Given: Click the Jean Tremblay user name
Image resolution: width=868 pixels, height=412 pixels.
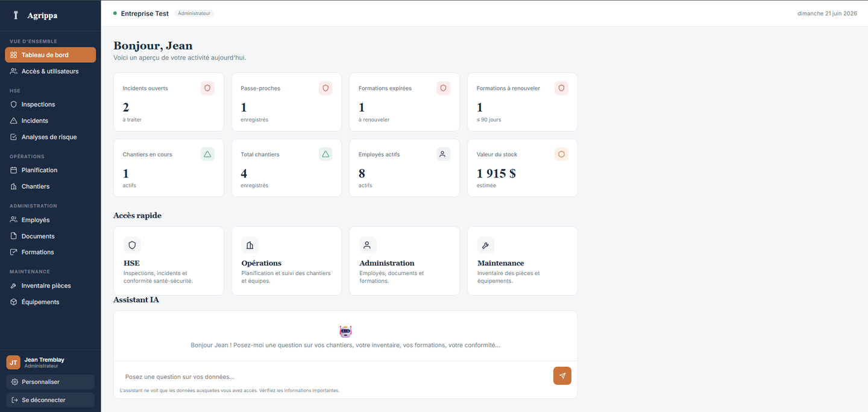Looking at the screenshot, I should pos(45,360).
